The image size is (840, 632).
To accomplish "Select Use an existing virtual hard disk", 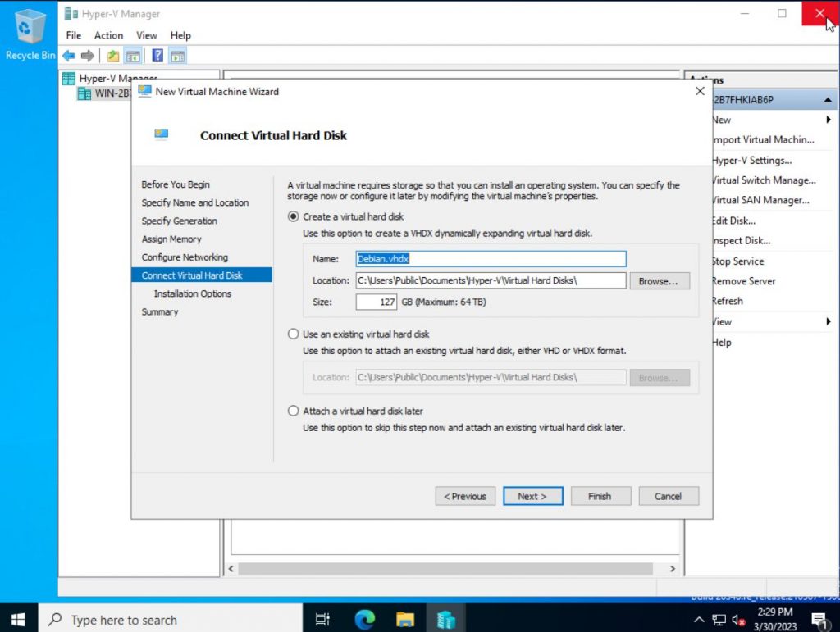I will pyautogui.click(x=294, y=334).
